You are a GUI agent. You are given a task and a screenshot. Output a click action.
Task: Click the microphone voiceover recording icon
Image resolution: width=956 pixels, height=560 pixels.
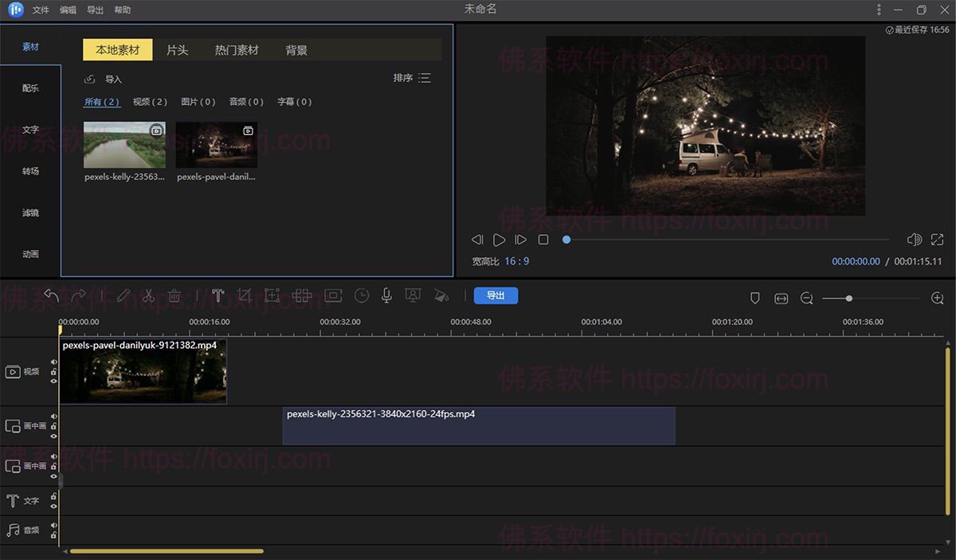[x=386, y=296]
